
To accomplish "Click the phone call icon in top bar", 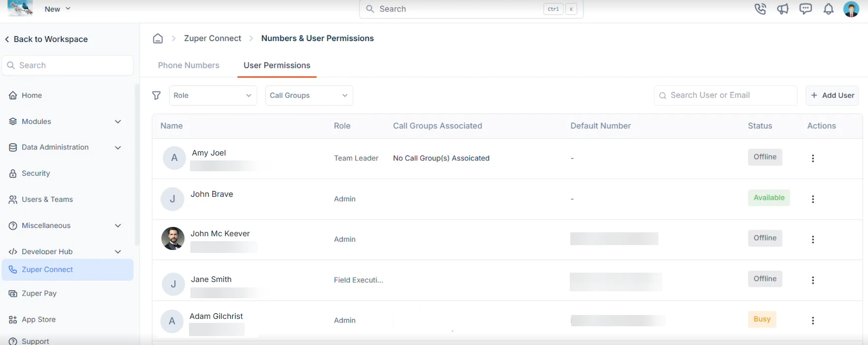I will pos(760,9).
